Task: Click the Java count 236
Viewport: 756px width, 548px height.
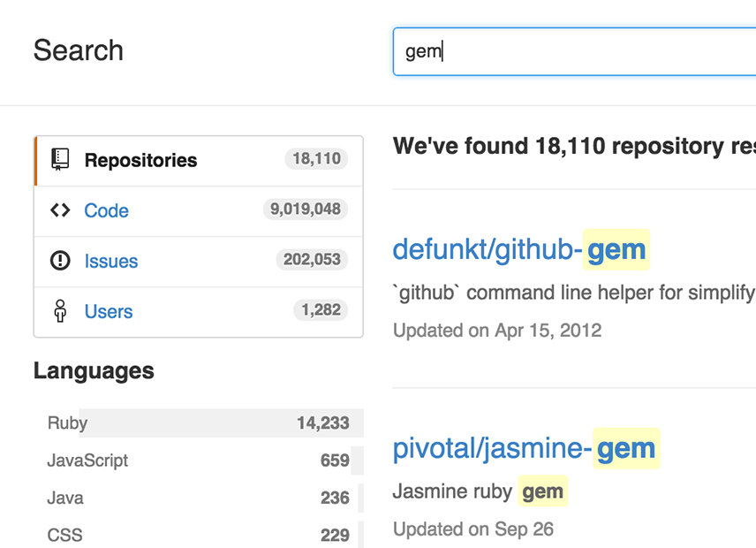Action: click(335, 498)
